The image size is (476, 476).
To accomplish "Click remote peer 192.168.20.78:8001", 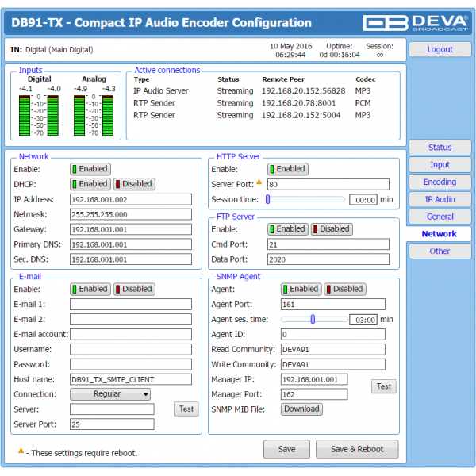I will pos(299,103).
